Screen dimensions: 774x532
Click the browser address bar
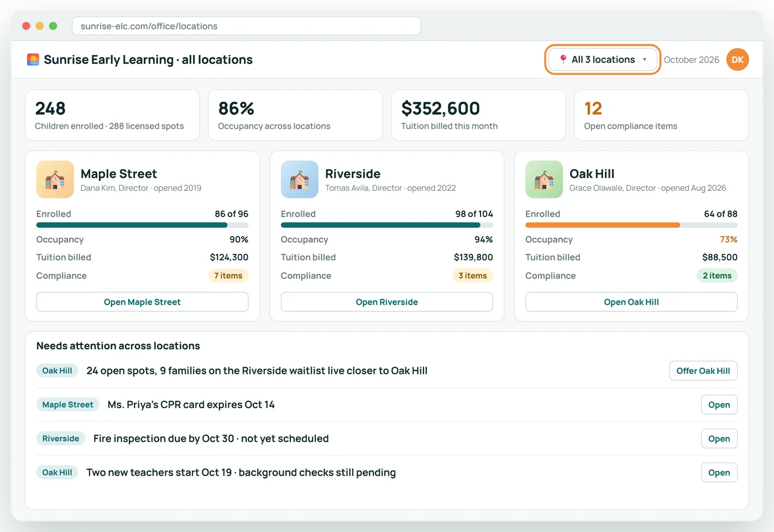point(247,26)
